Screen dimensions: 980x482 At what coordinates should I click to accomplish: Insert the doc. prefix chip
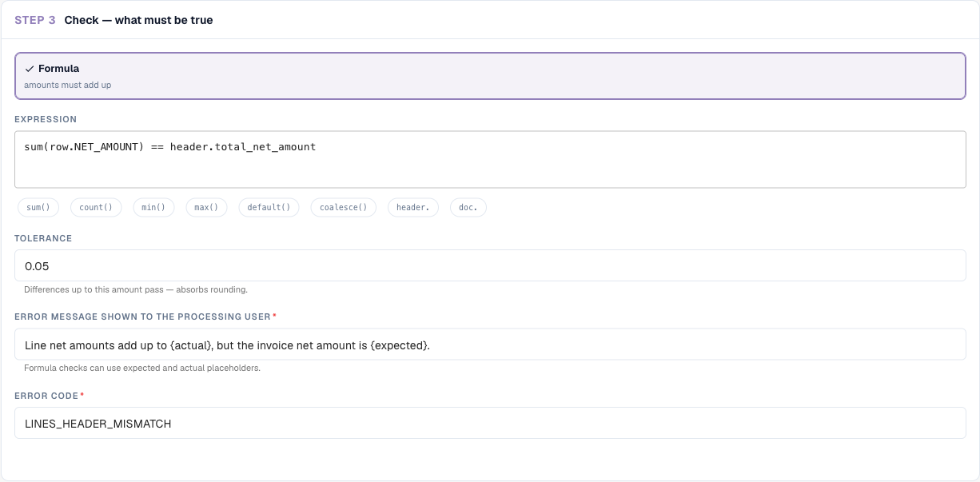click(468, 207)
